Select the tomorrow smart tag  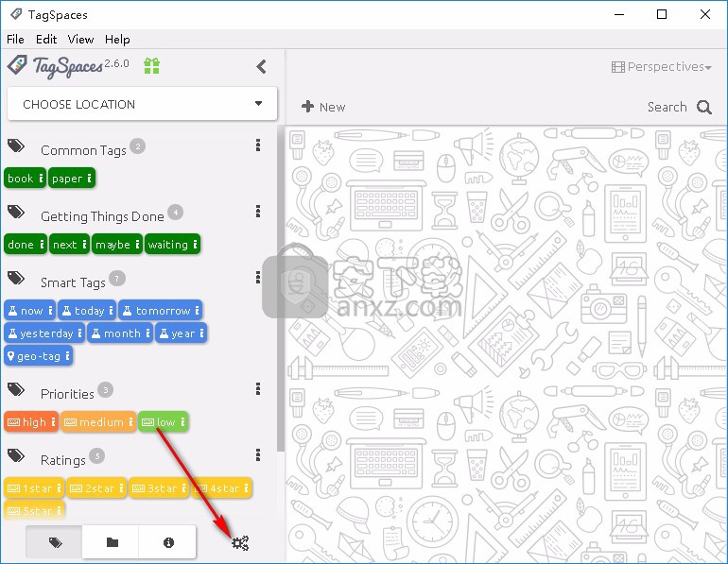(160, 310)
